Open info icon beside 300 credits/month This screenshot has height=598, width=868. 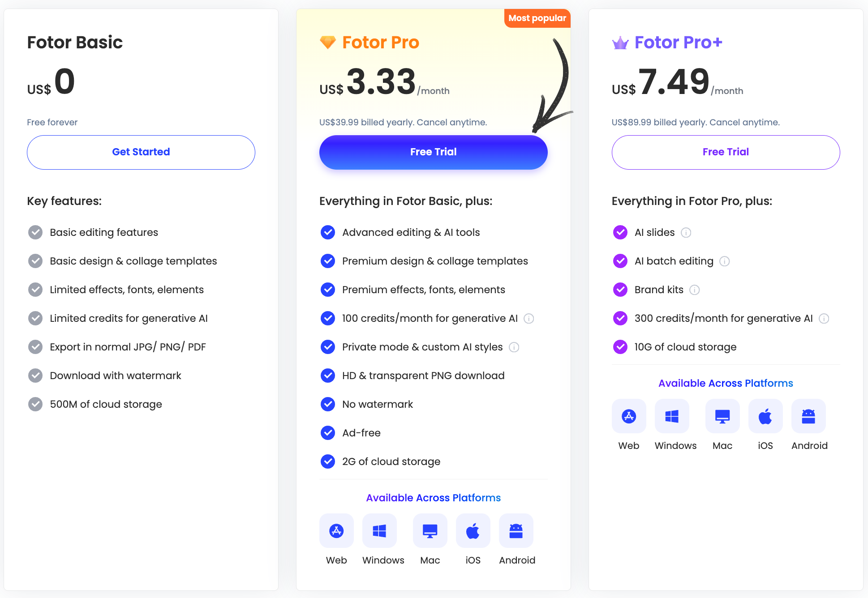(824, 319)
